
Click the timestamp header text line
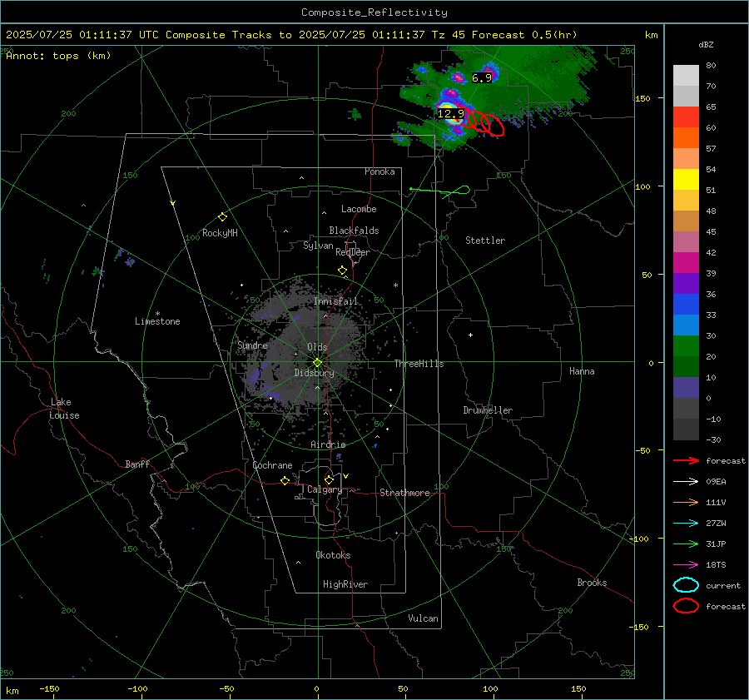(291, 35)
